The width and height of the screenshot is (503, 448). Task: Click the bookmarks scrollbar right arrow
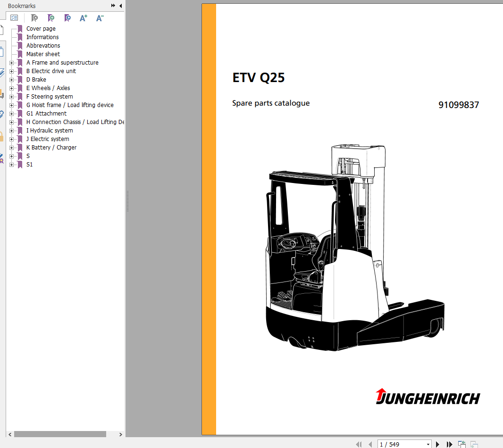(121, 434)
